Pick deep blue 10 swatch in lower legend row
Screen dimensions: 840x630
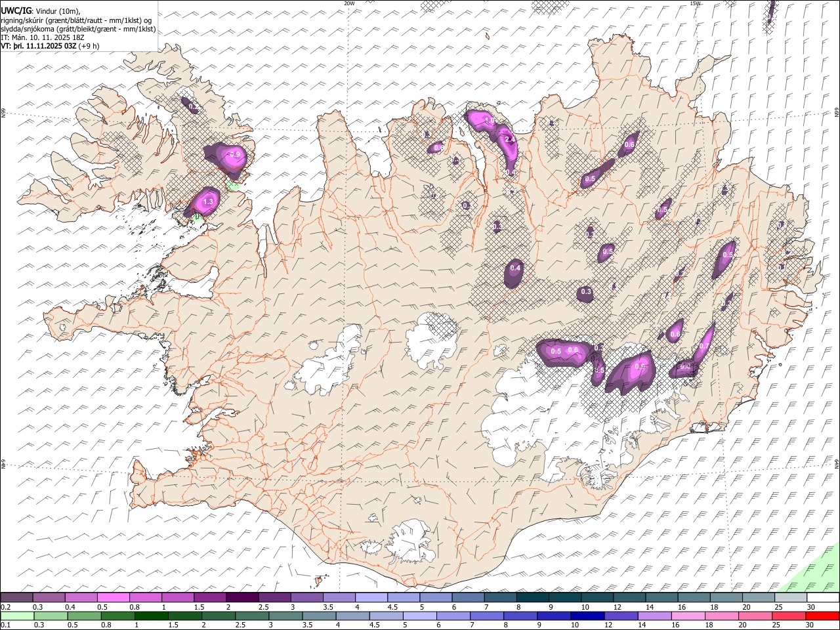click(x=588, y=616)
